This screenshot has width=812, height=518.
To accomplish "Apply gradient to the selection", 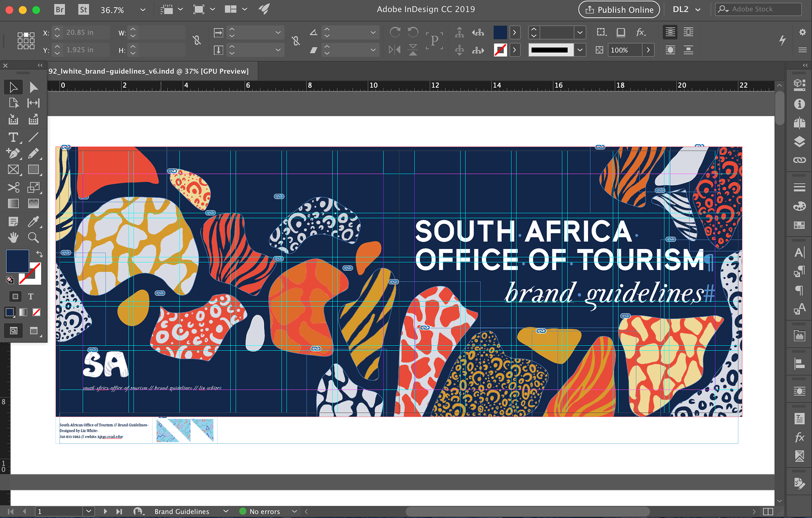I will 23,312.
